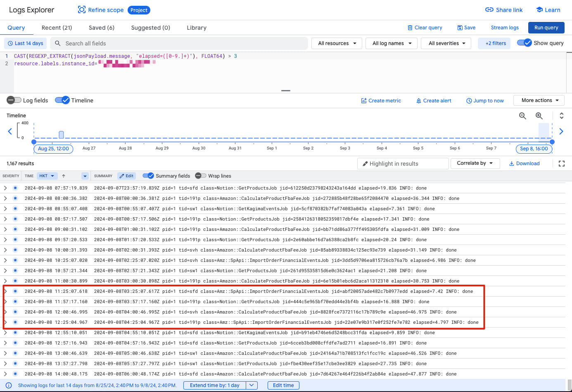Click the Stream logs button
The width and height of the screenshot is (572, 392).
(x=505, y=28)
